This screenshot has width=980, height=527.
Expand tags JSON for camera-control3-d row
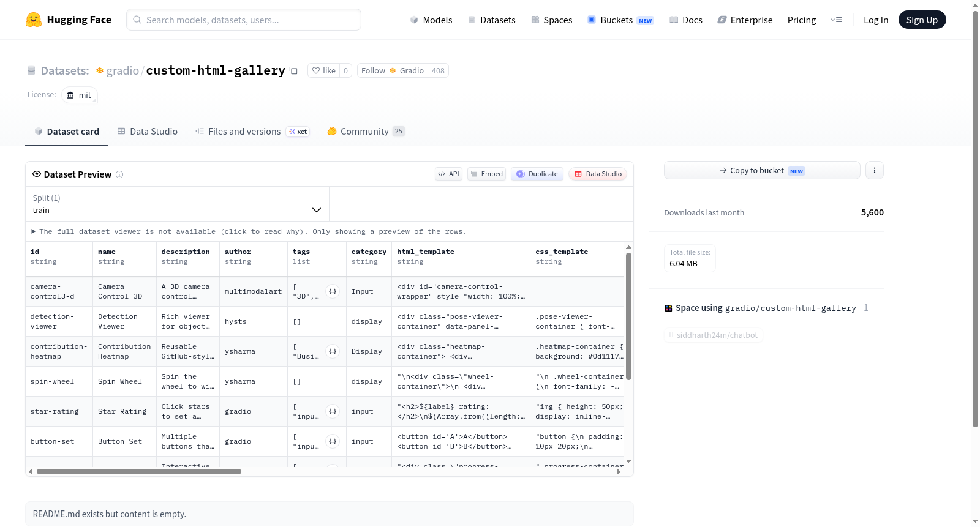click(333, 291)
